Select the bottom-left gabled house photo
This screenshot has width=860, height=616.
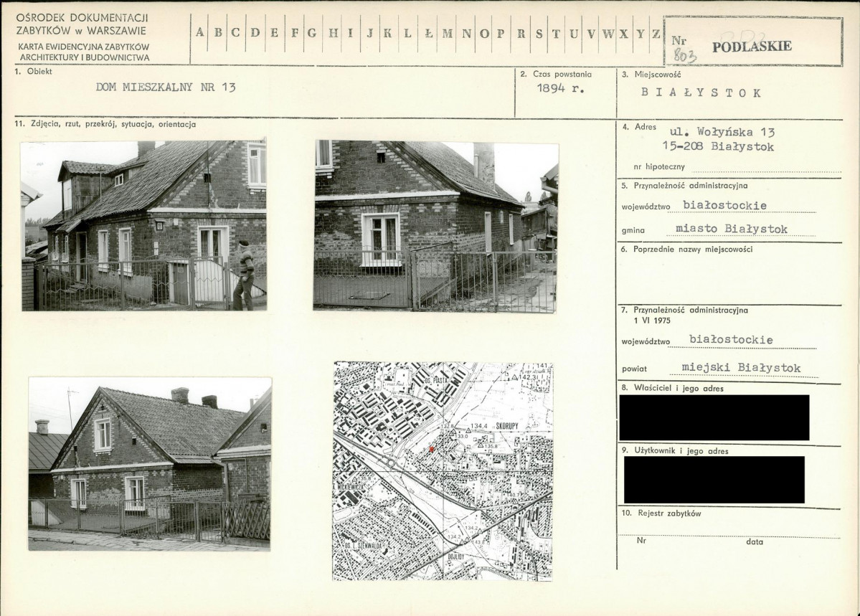point(149,463)
